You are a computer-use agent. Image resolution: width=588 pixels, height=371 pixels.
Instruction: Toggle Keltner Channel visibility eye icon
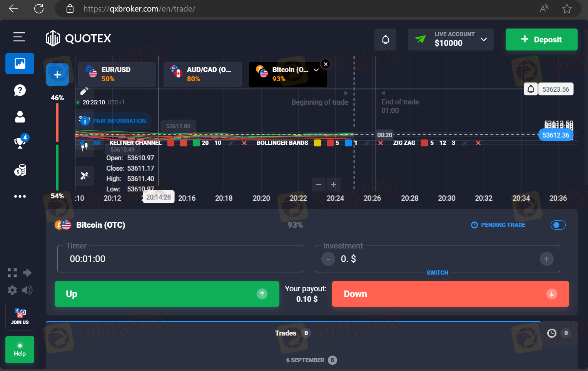point(97,143)
